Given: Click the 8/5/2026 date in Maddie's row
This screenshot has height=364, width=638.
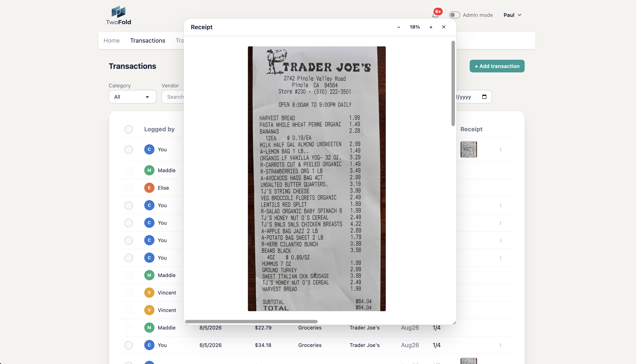Looking at the screenshot, I should pyautogui.click(x=211, y=328).
